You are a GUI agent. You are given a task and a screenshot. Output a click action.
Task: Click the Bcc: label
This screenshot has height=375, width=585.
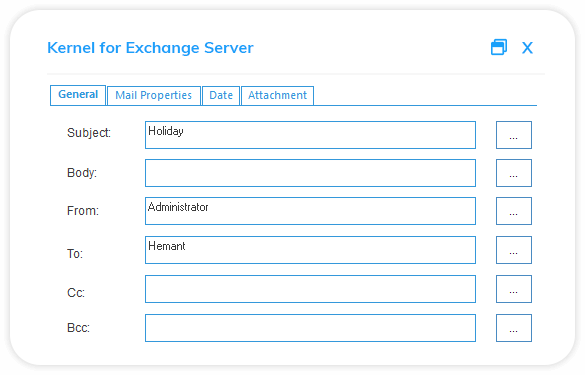[x=78, y=328]
